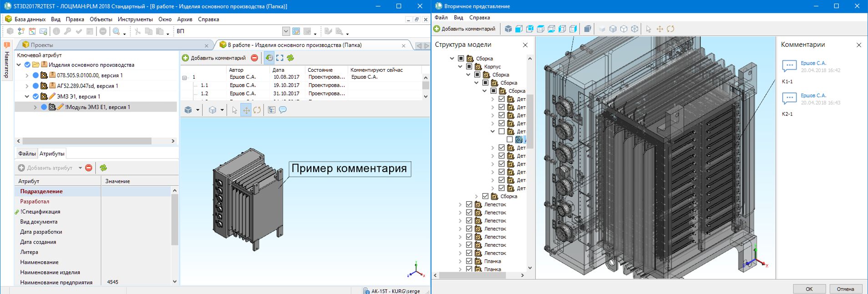Collapse the Изделия основного производства node
Screen dimensions: 868x294
(x=19, y=65)
